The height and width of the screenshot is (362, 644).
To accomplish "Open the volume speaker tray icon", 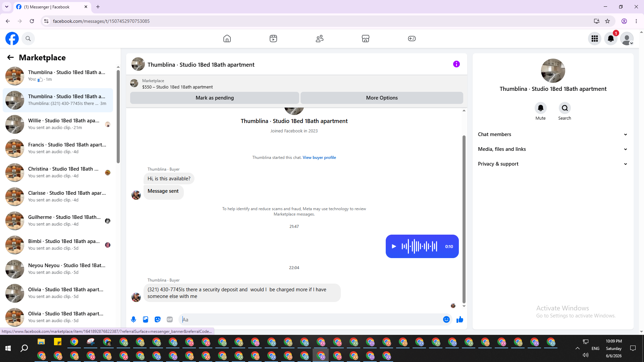I will point(586,355).
